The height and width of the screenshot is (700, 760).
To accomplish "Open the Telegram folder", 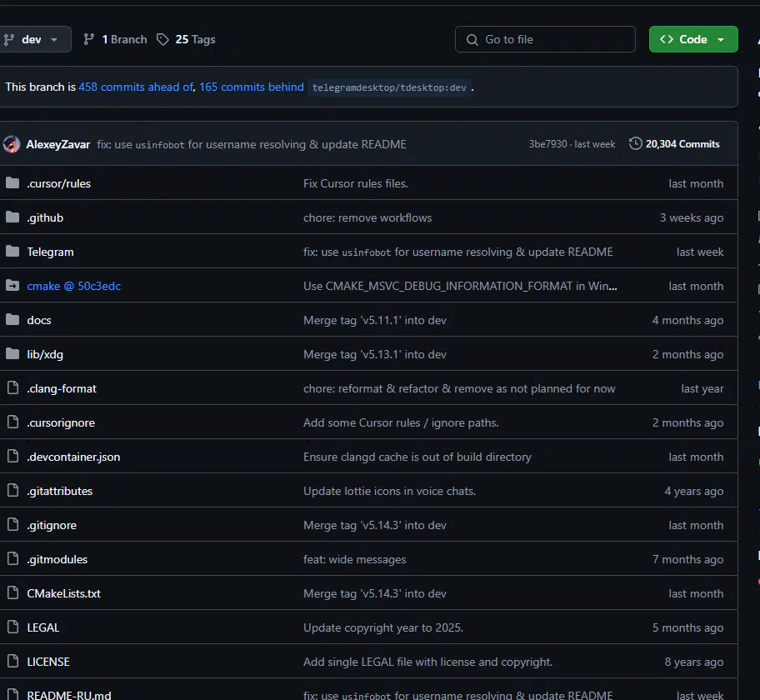I will [50, 252].
